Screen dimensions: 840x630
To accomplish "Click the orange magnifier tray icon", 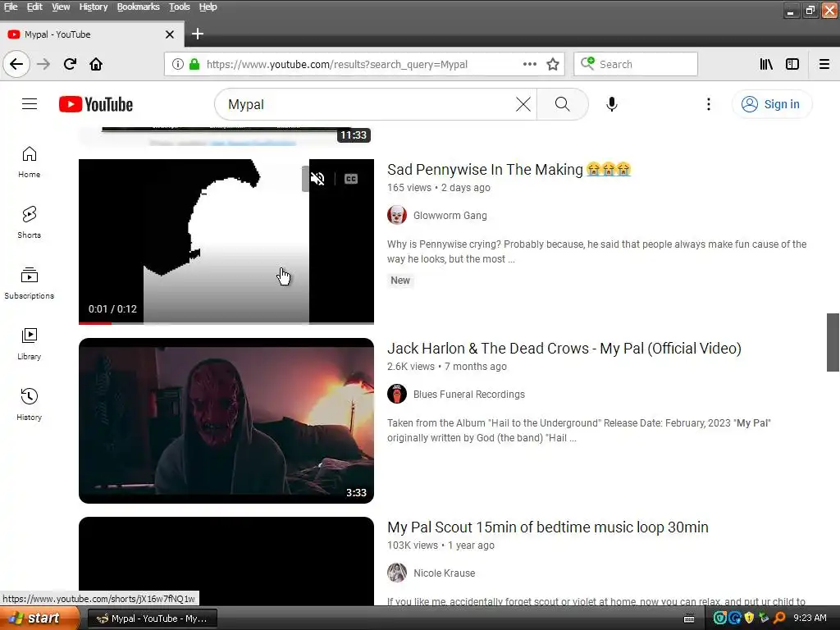I will point(779,619).
